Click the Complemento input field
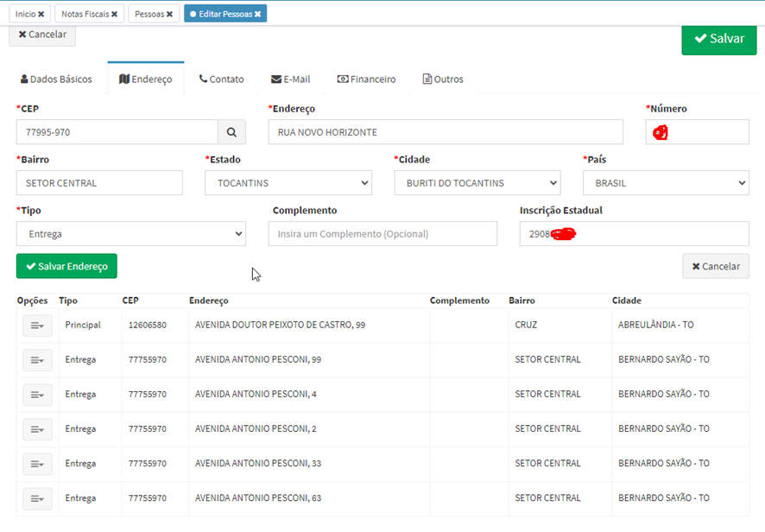The width and height of the screenshot is (765, 532). 382,234
